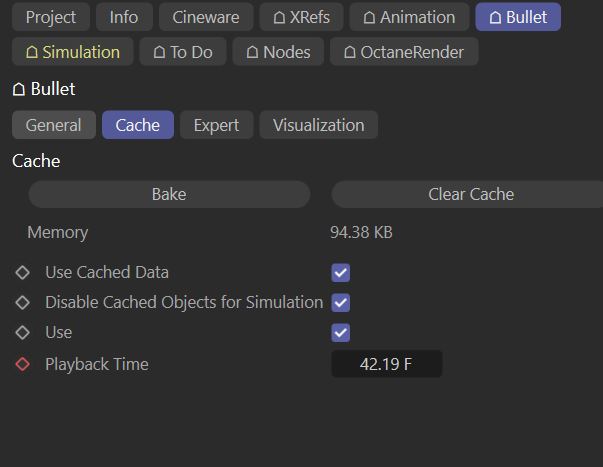Switch to the General sub-tab
Screen dimensions: 603x467
click(54, 125)
